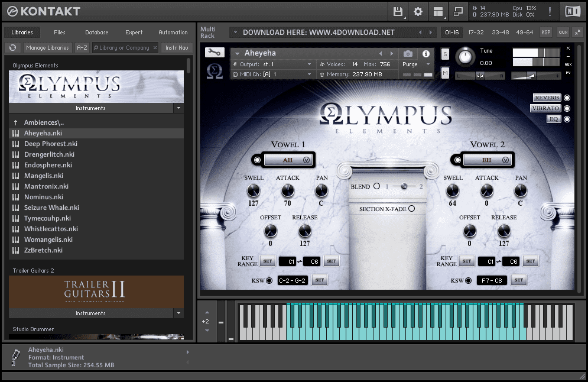Toggle the aux button

click(x=563, y=33)
